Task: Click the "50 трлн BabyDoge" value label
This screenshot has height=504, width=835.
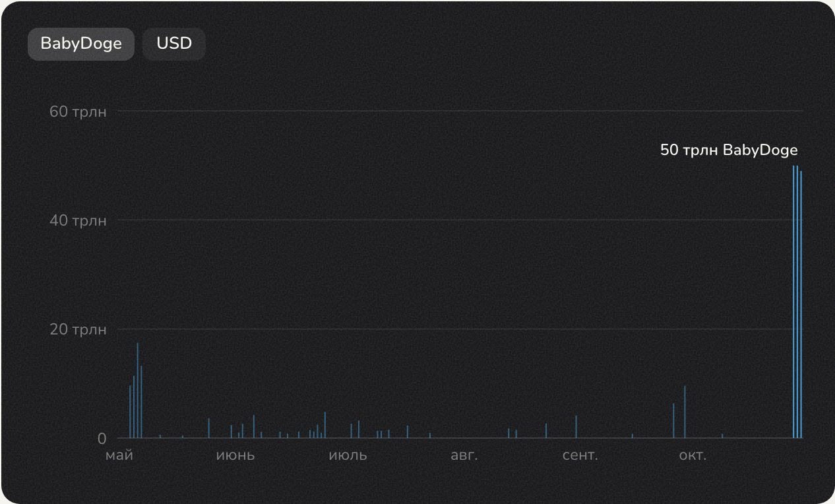Action: 729,150
